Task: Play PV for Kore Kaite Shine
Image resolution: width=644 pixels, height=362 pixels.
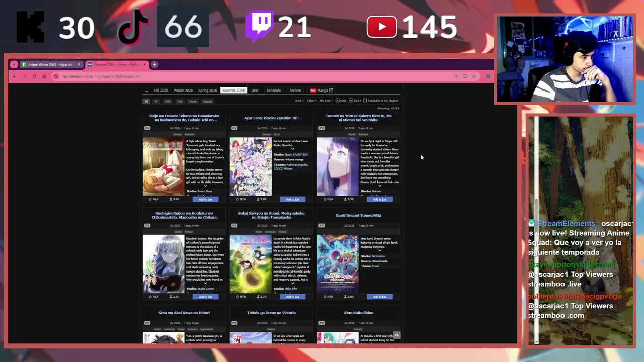Action: pos(321,323)
